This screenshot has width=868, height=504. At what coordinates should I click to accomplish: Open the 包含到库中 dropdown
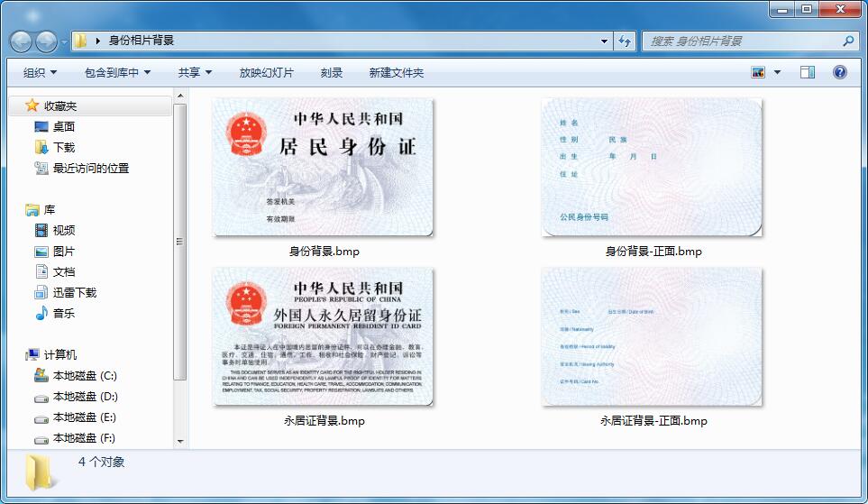117,72
